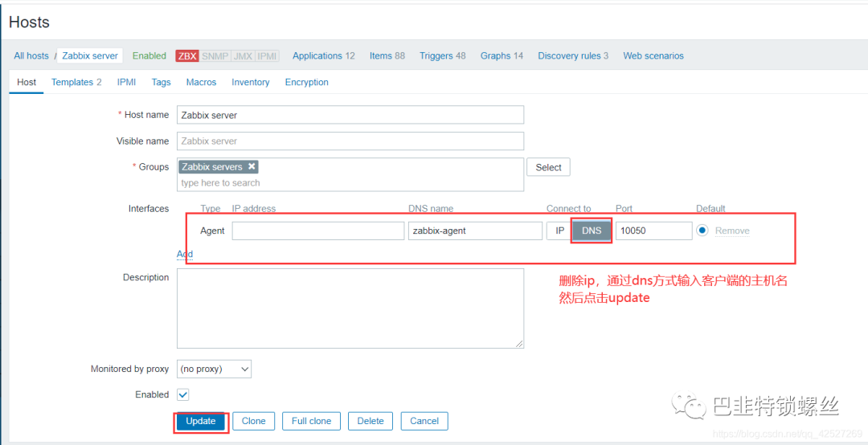Open the Zabbix server breadcrumb link
868x445 pixels.
coord(90,56)
